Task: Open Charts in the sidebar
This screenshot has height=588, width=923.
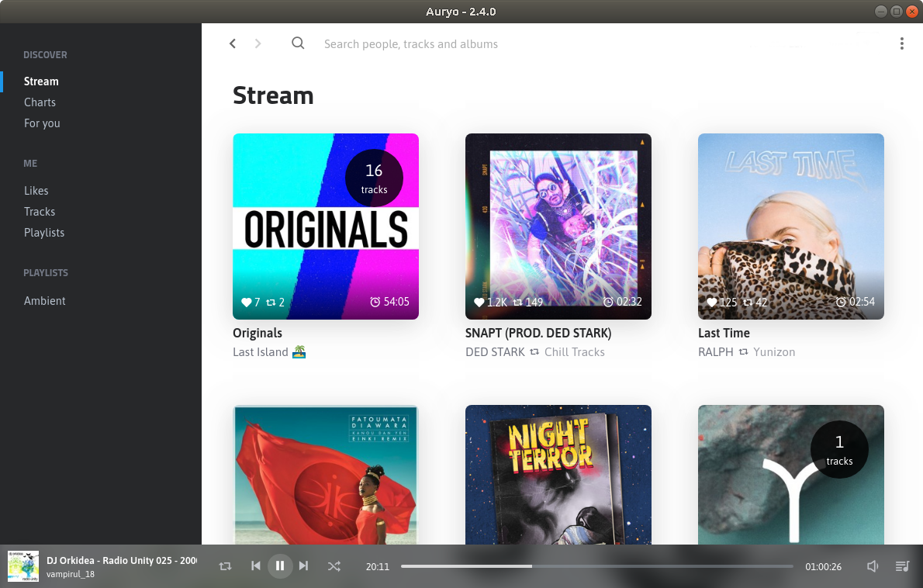Action: (x=40, y=102)
